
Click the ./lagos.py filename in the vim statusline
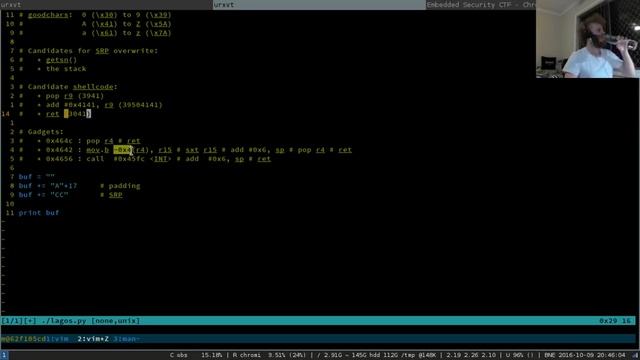(64, 321)
